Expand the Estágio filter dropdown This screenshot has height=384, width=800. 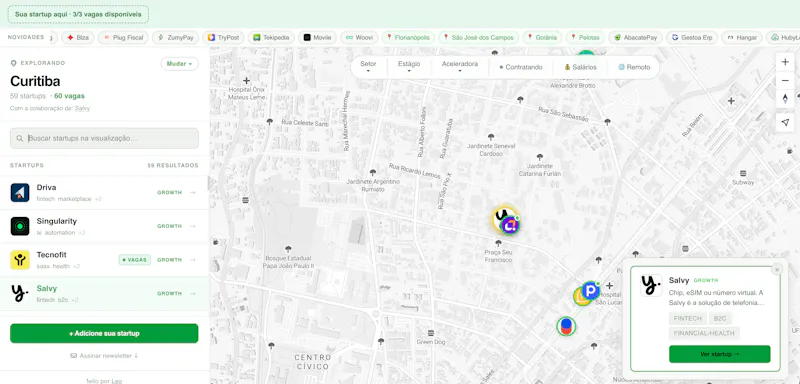(409, 67)
